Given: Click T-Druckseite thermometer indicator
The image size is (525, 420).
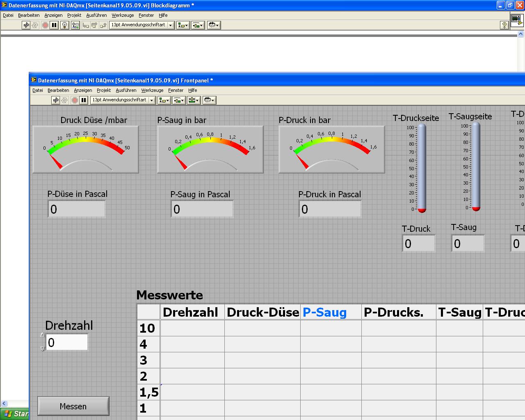Looking at the screenshot, I should [x=422, y=168].
